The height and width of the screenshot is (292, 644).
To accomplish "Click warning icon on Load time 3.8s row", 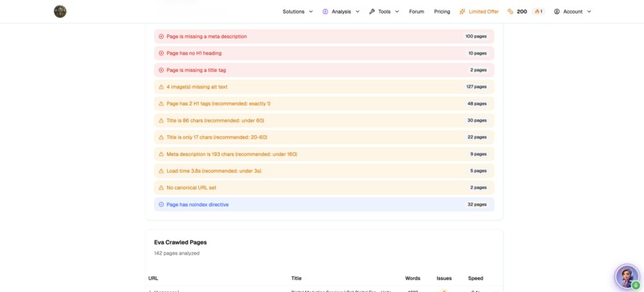I will [161, 170].
